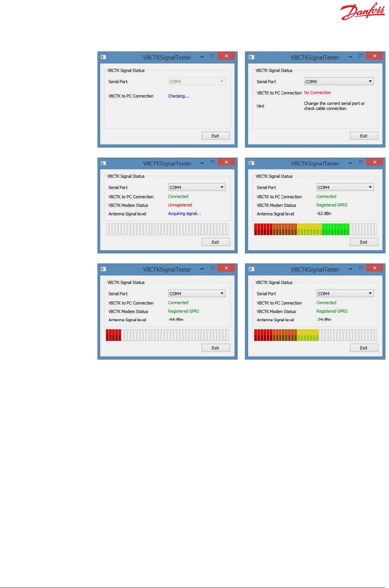Minimize the -94 dBm window

pos(202,269)
